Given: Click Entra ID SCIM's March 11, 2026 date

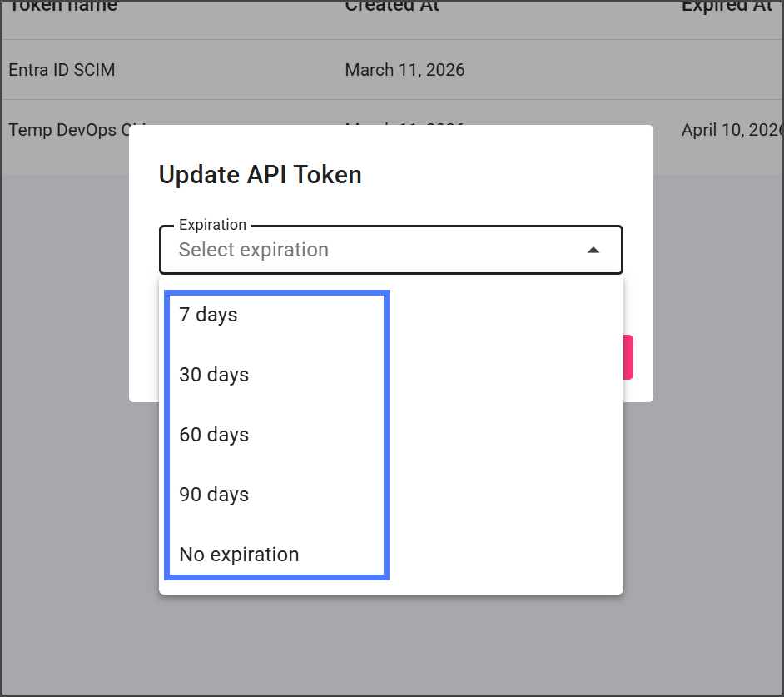Looking at the screenshot, I should [404, 70].
